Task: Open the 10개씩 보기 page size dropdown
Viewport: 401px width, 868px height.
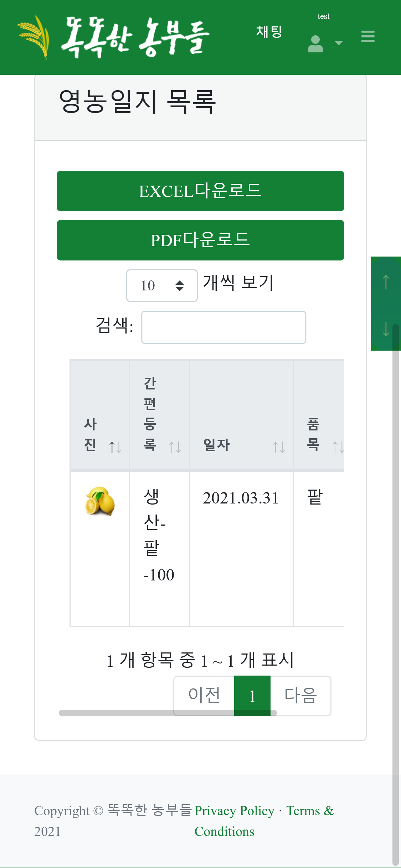Action: 162,285
